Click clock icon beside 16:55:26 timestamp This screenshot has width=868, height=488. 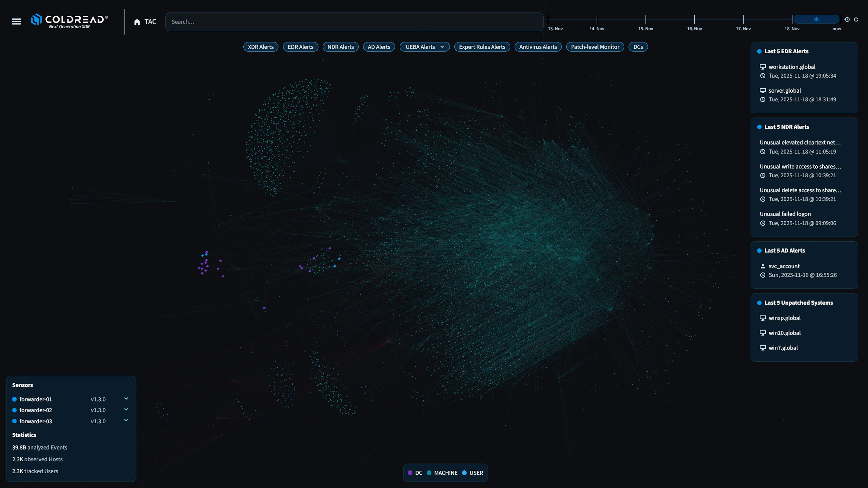762,275
